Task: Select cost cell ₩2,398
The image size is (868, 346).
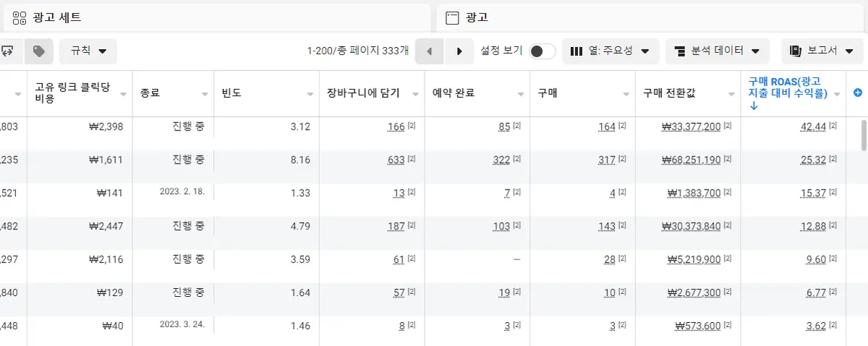Action: (106, 127)
